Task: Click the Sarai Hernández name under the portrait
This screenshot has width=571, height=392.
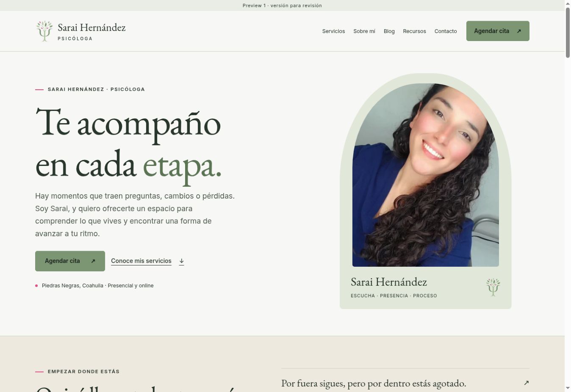Action: point(389,282)
